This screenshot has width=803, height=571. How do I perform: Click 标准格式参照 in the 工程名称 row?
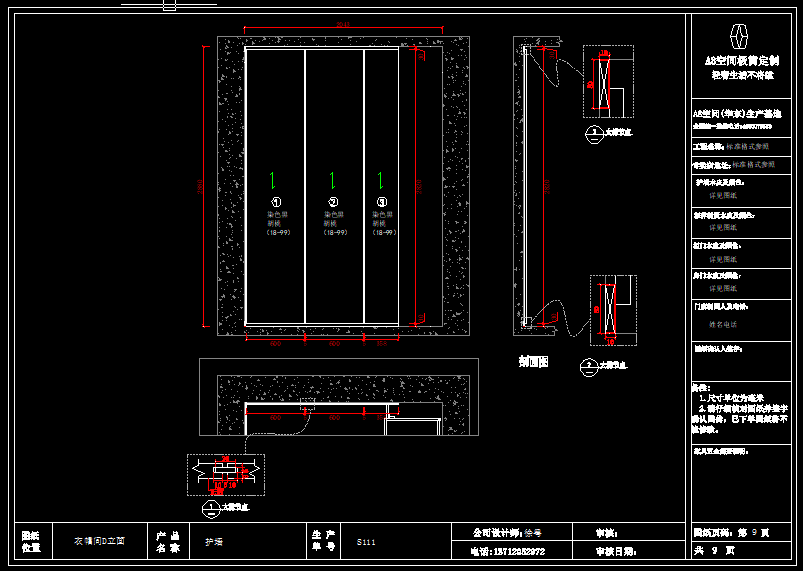click(x=747, y=146)
